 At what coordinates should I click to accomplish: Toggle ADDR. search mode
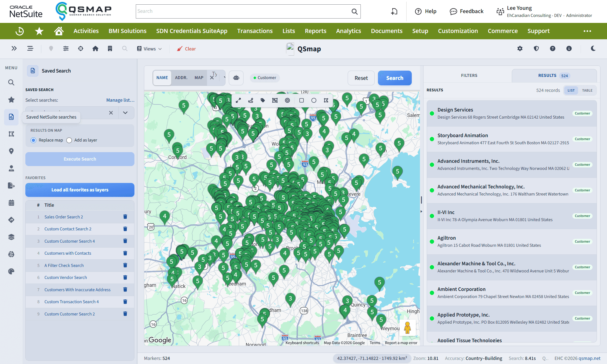(181, 78)
